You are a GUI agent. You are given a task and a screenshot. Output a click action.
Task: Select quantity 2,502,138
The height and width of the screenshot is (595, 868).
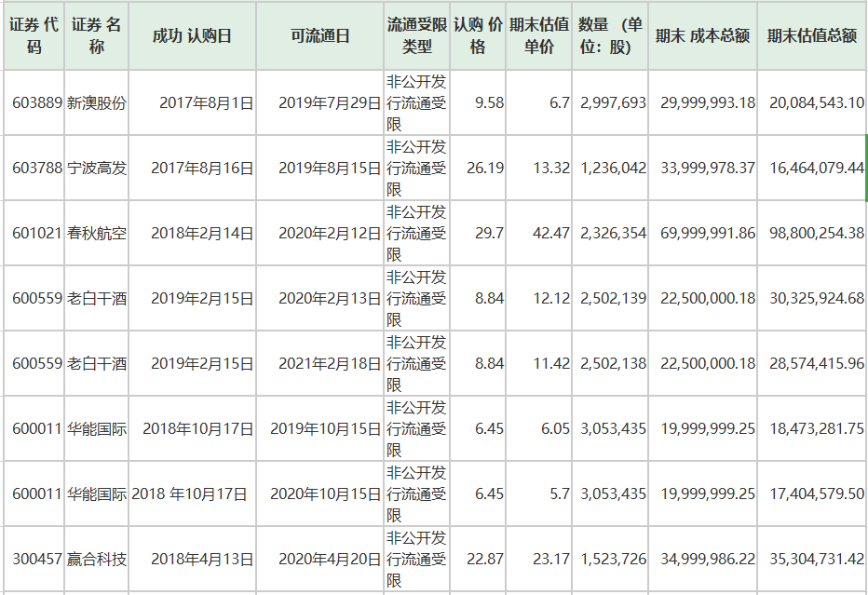(613, 364)
